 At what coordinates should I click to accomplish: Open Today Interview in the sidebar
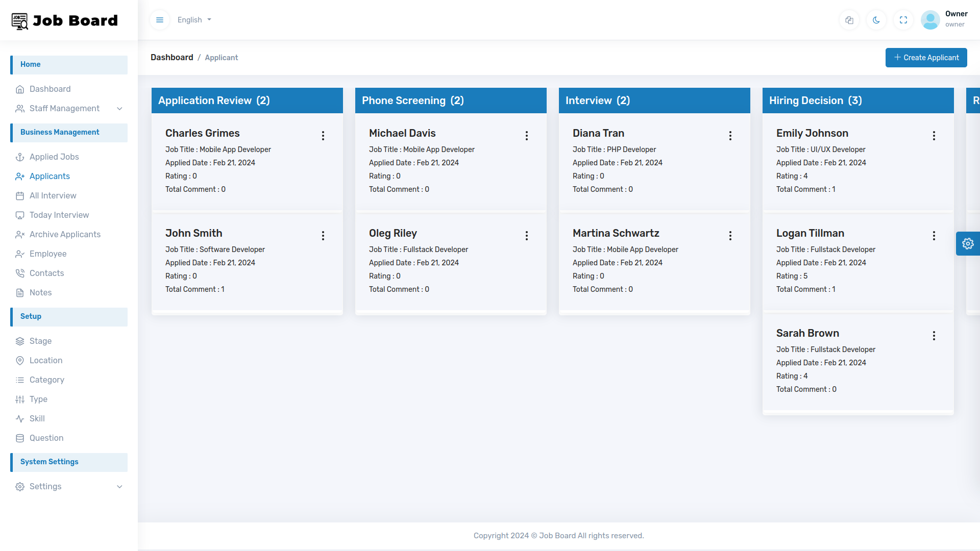59,215
